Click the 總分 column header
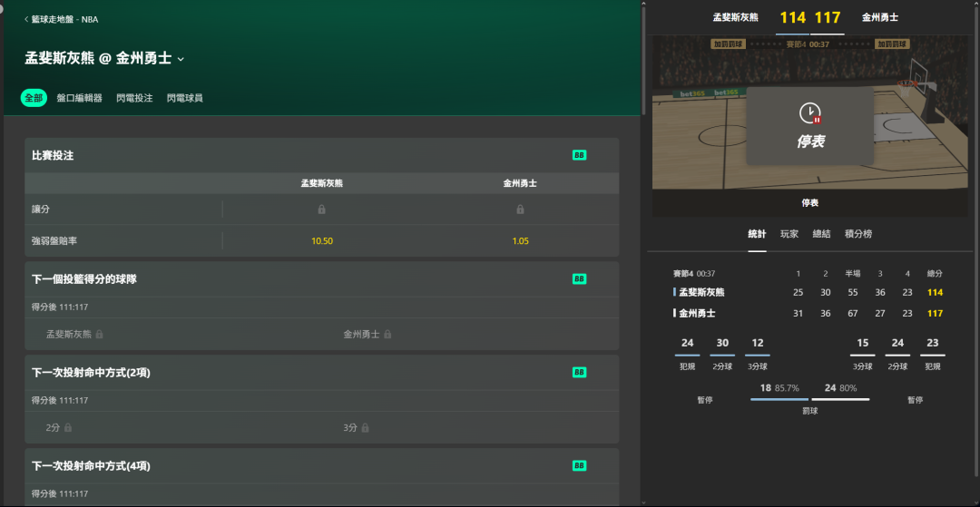This screenshot has height=507, width=980. pyautogui.click(x=935, y=274)
